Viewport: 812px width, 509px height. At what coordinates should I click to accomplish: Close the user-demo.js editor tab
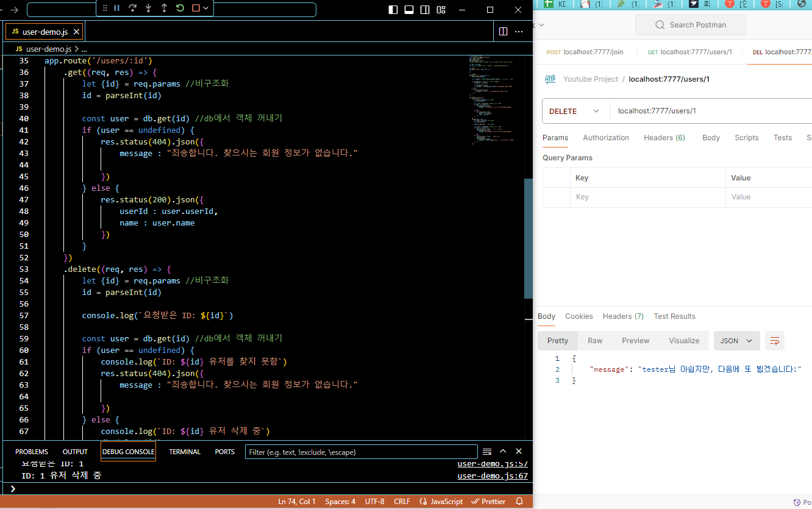click(x=76, y=32)
